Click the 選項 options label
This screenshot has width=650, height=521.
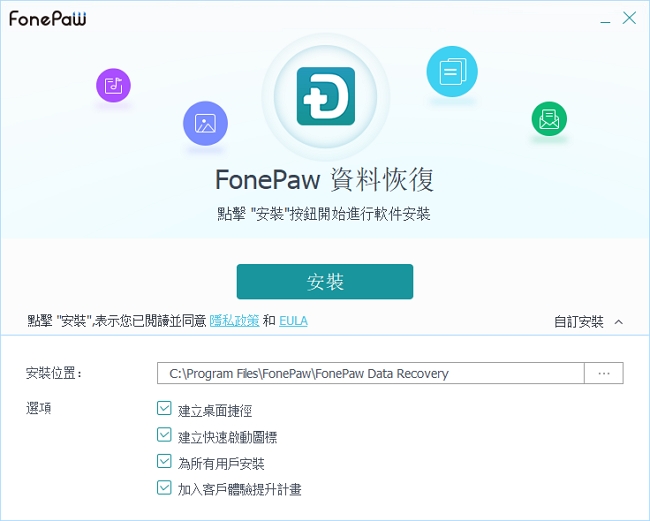pos(39,408)
